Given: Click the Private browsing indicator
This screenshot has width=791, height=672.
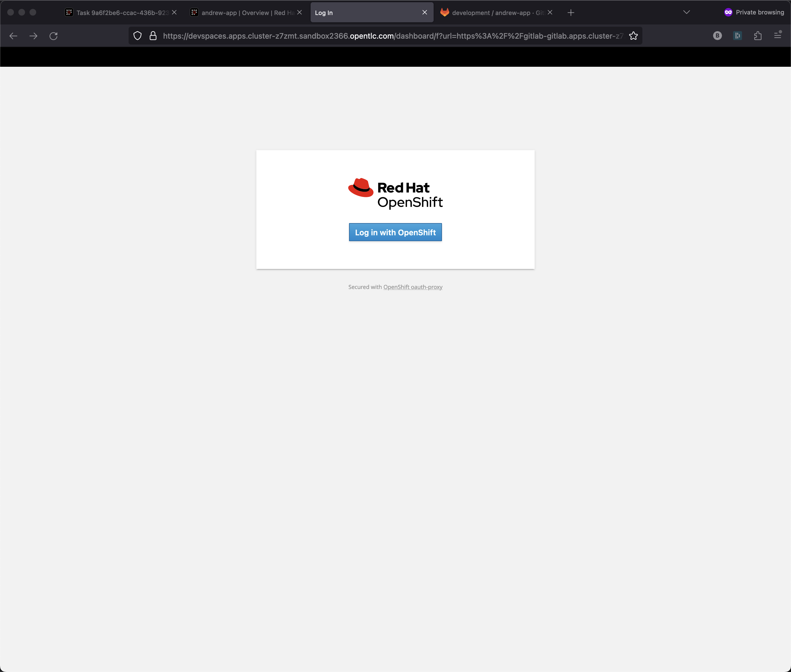Looking at the screenshot, I should click(754, 13).
